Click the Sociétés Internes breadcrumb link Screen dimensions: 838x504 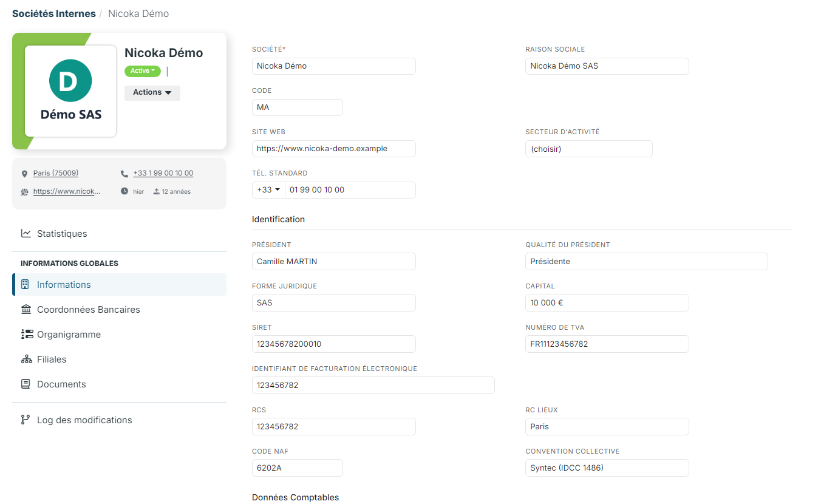pos(54,13)
